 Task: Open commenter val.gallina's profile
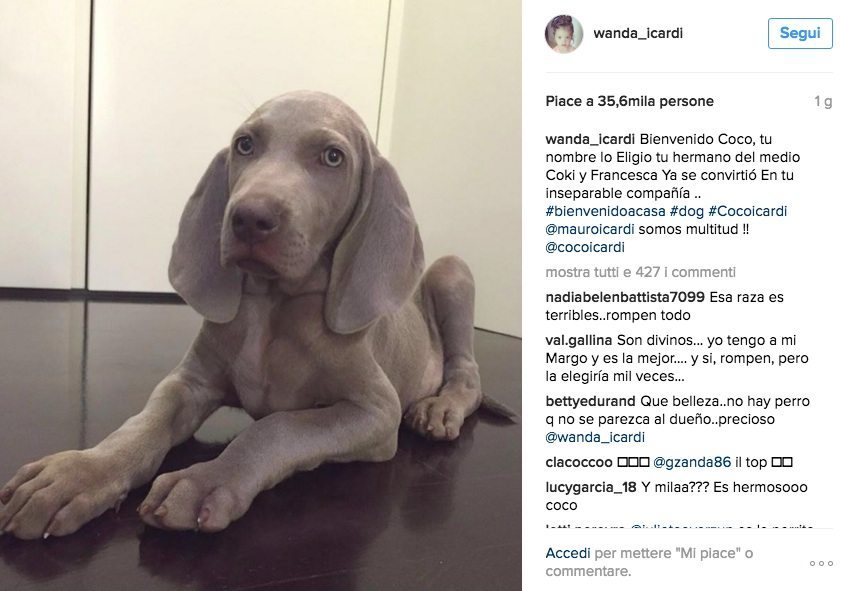(579, 340)
